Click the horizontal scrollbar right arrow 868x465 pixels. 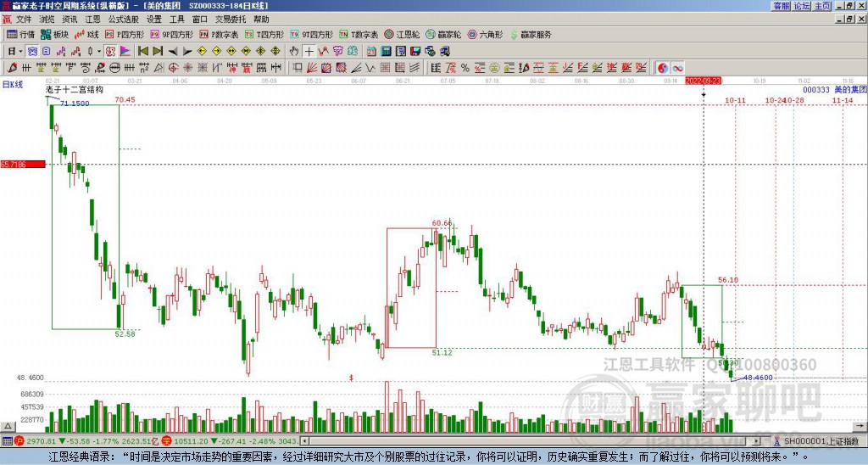pos(757,441)
